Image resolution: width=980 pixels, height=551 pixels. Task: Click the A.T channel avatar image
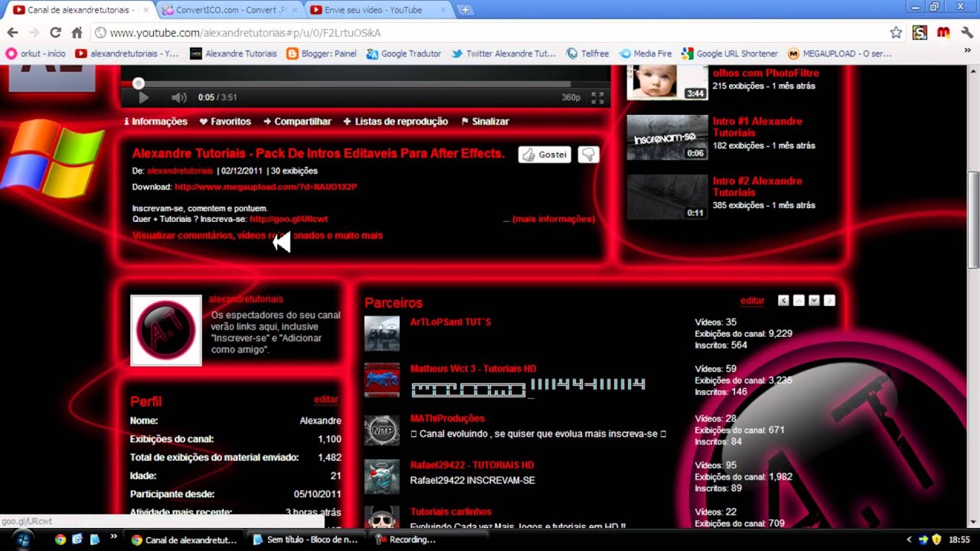[x=166, y=331]
